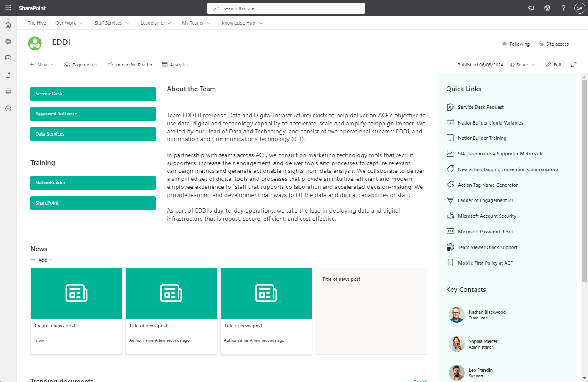The image size is (588, 382).
Task: Click the Service Desk Request icon
Action: [x=450, y=107]
